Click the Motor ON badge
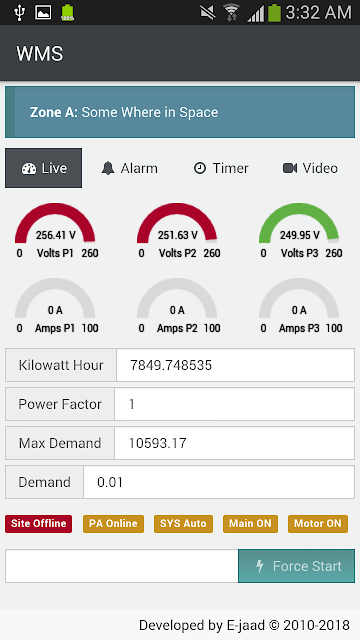This screenshot has height=640, width=360. tap(318, 524)
